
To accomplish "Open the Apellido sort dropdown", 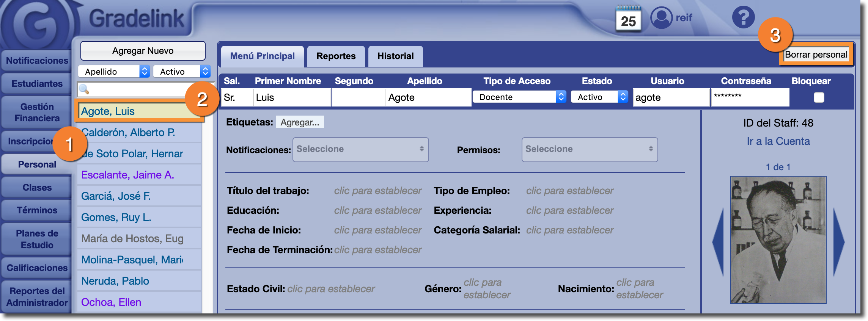I will [114, 72].
